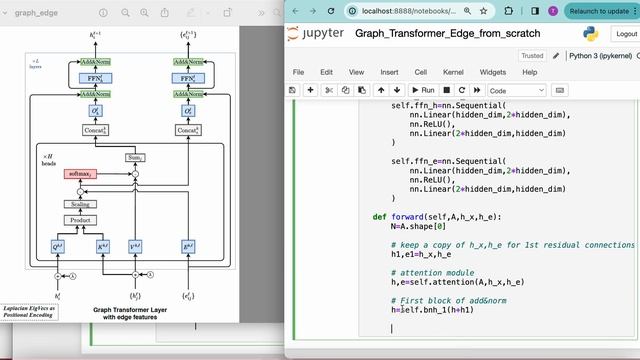
Task: Click 'self.ffn_e=nn.Sequential(' line
Action: click(x=448, y=161)
